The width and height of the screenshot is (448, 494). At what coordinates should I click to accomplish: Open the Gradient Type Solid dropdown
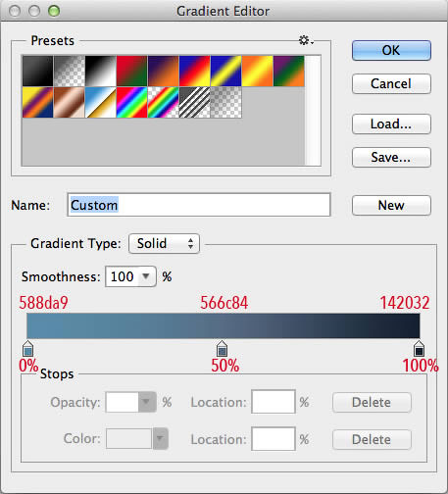click(164, 244)
